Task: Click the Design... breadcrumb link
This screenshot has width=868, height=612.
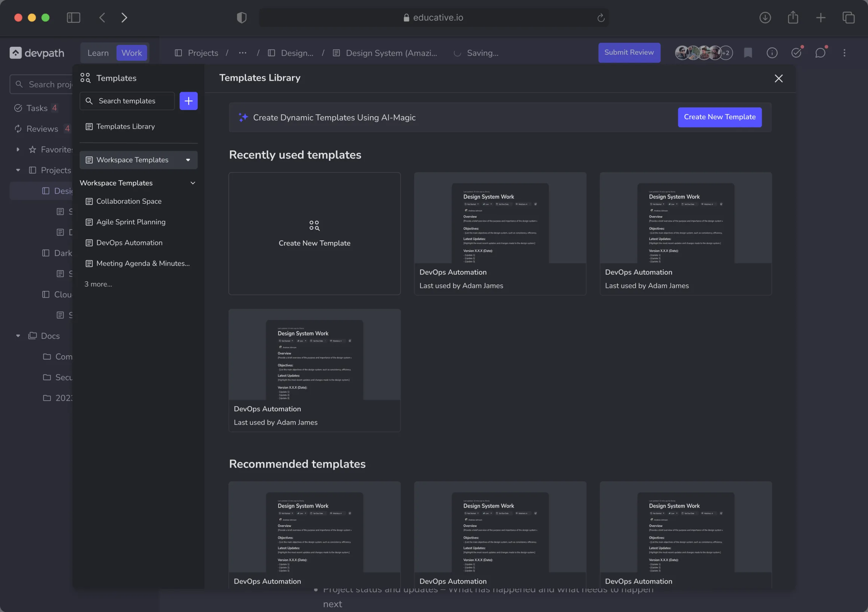Action: [290, 53]
